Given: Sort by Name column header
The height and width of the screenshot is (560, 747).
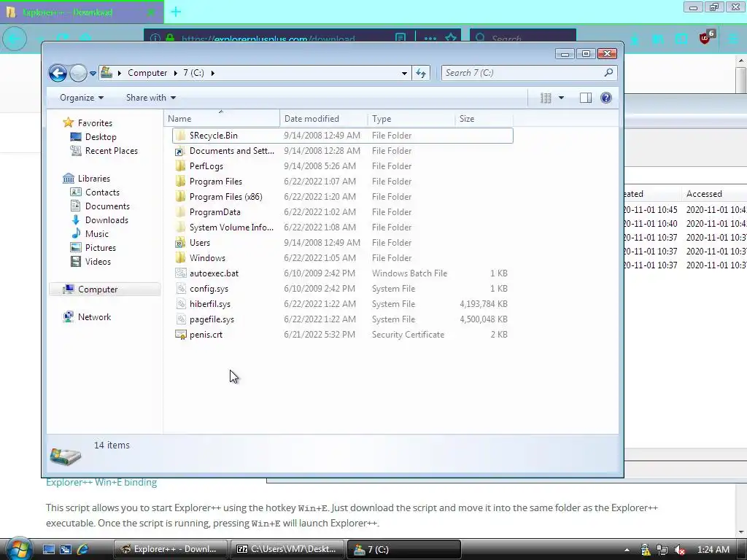Looking at the screenshot, I should coord(222,119).
